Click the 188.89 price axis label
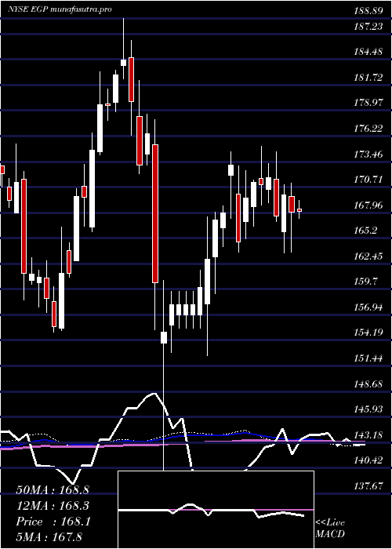This screenshot has width=392, height=549. click(368, 11)
